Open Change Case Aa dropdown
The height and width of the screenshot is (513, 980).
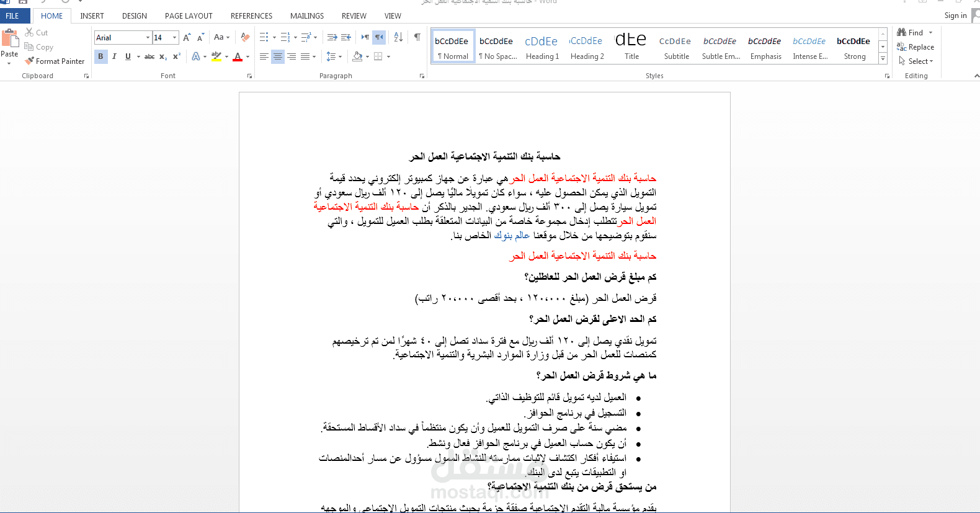point(221,37)
